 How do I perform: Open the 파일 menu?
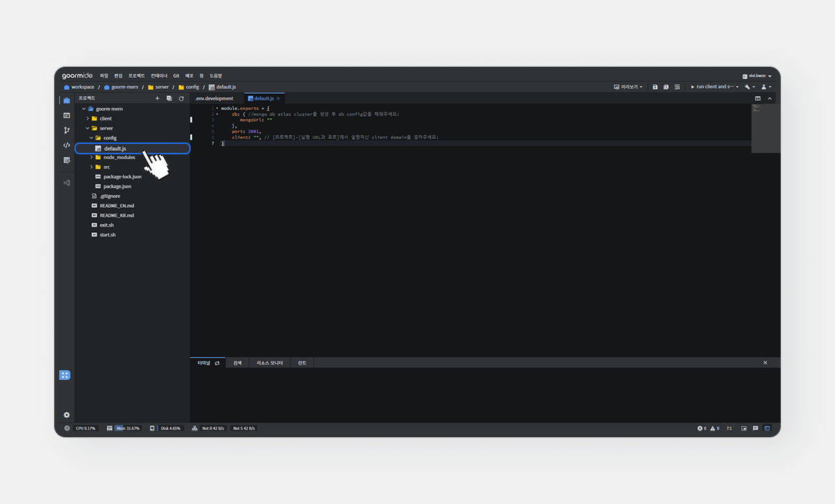pos(104,76)
